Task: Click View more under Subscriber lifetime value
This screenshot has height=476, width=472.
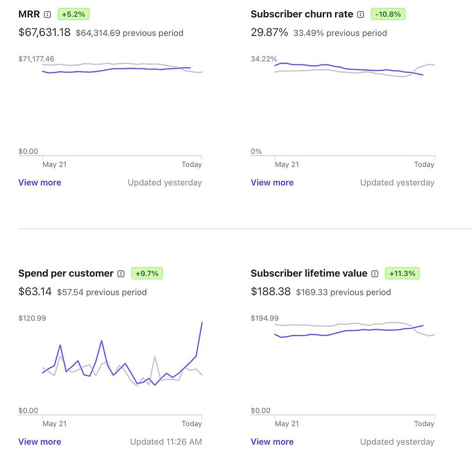Action: click(x=272, y=442)
